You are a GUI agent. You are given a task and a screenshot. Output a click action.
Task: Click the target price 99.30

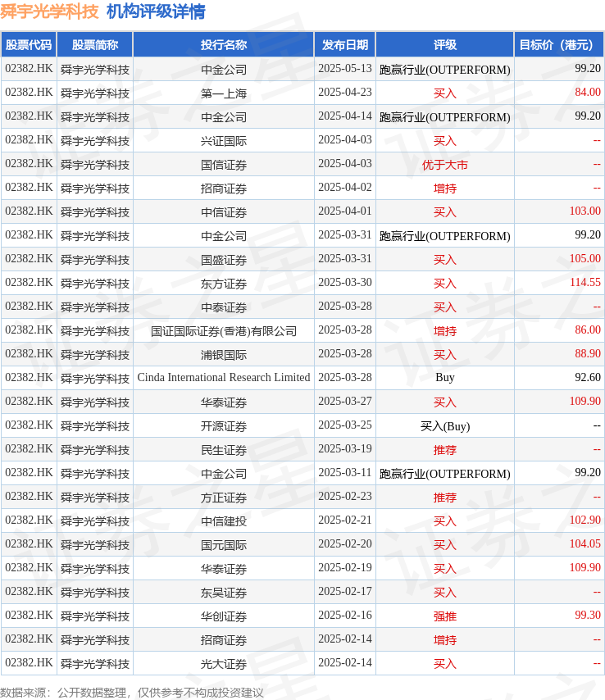(588, 616)
